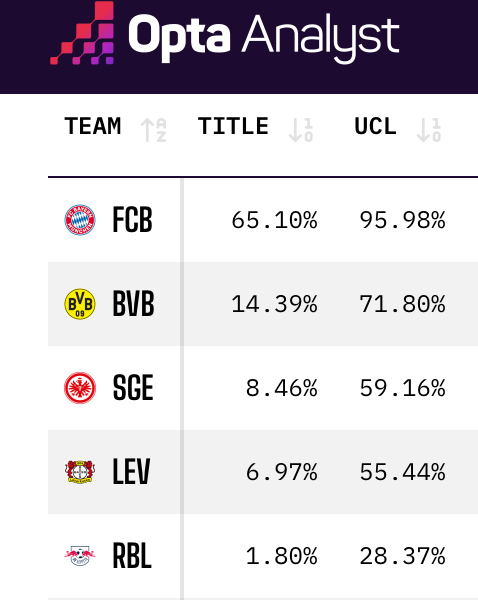Select the RB Leipzig bulls crest

pyautogui.click(x=80, y=556)
